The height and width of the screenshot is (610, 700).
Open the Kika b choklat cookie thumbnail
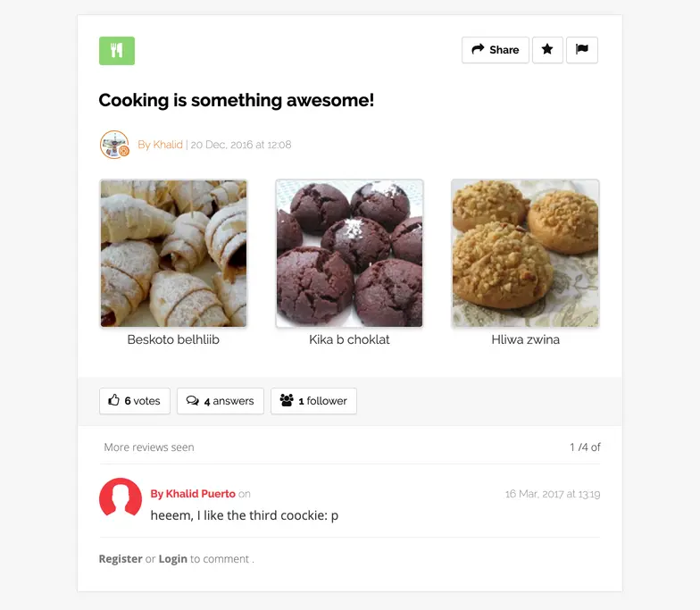click(x=349, y=254)
